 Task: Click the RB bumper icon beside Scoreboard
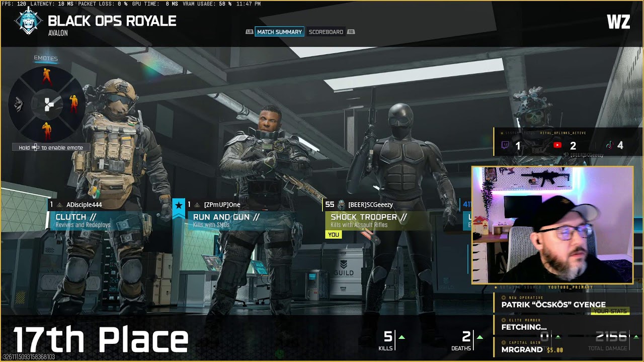click(351, 32)
